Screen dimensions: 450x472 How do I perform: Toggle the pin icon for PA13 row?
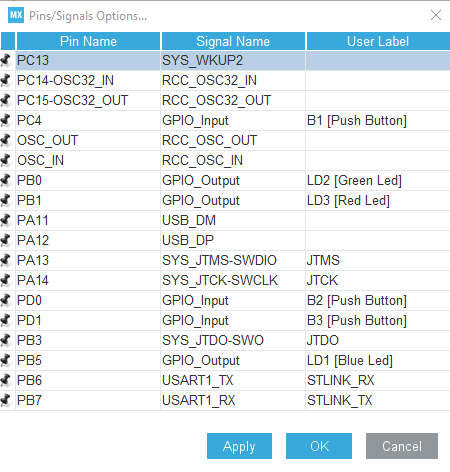5,260
